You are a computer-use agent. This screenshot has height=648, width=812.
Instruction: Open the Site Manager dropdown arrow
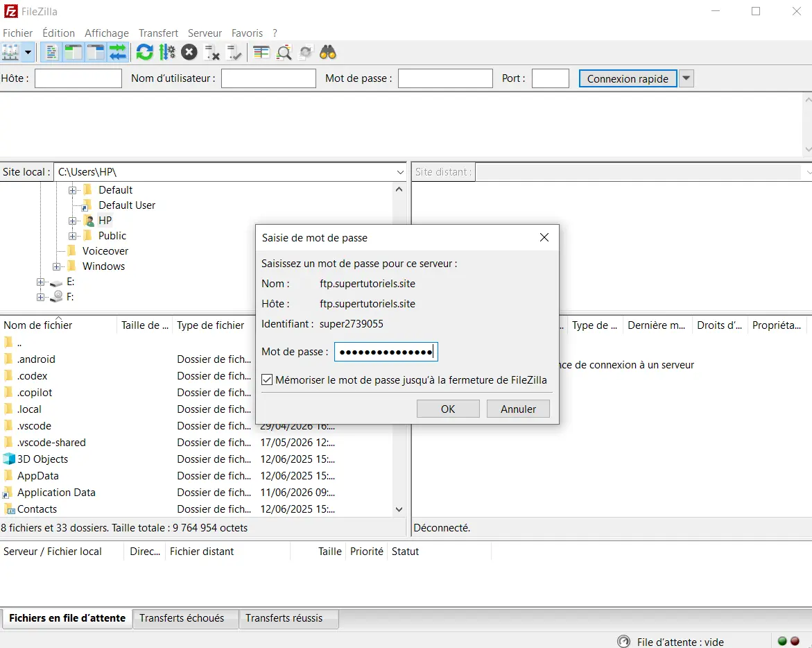coord(28,52)
